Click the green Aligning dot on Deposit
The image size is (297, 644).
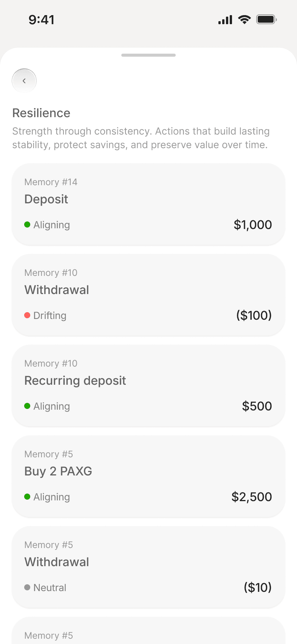27,224
